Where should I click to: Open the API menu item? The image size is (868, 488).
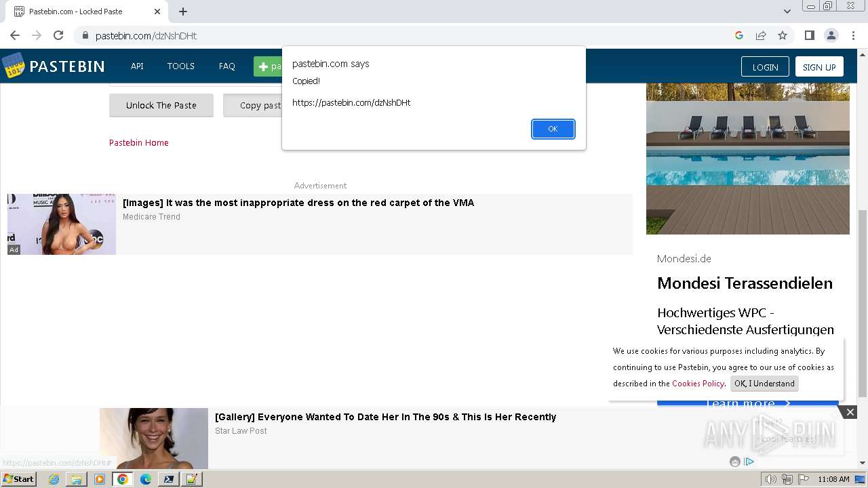(x=137, y=66)
